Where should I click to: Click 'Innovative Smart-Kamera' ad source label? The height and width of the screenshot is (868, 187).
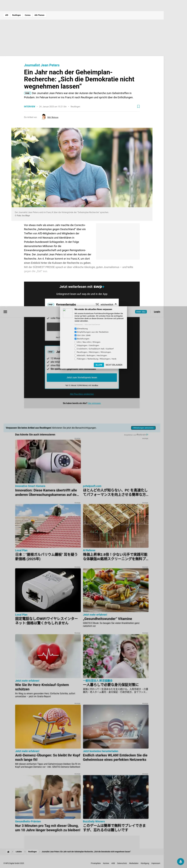click(30, 486)
